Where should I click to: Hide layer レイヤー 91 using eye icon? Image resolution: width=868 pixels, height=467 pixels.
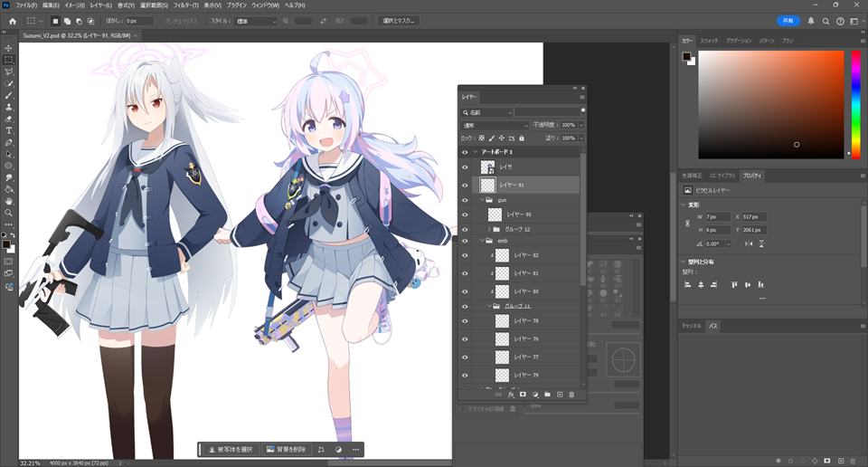465,185
